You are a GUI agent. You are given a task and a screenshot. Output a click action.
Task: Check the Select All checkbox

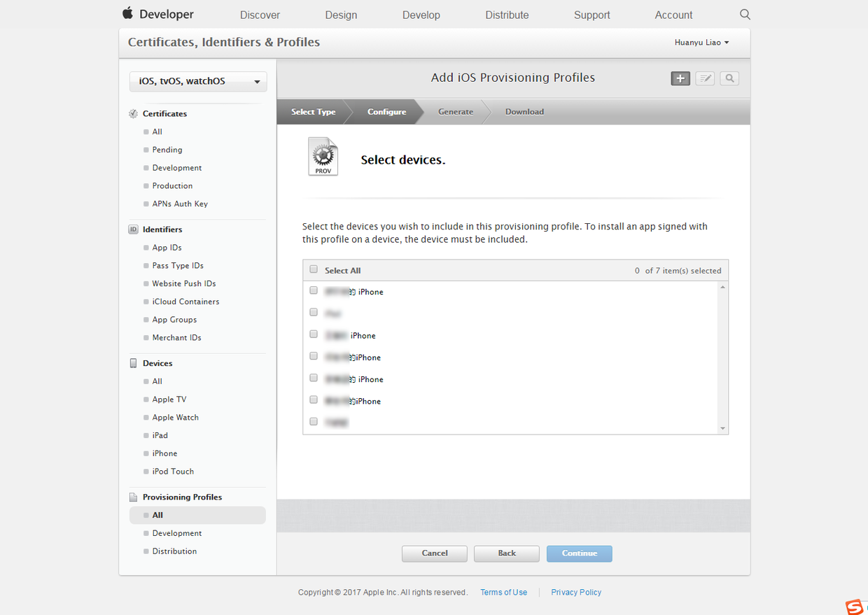tap(314, 269)
